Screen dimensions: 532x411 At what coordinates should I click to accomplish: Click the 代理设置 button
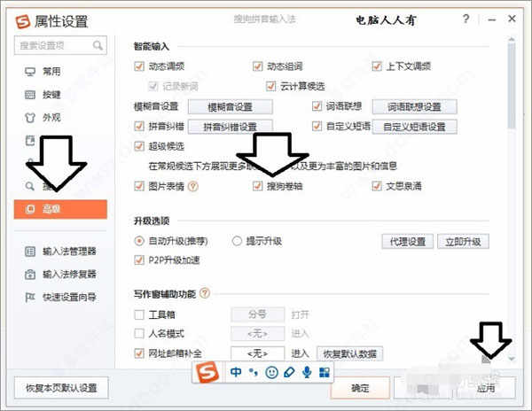tap(408, 242)
